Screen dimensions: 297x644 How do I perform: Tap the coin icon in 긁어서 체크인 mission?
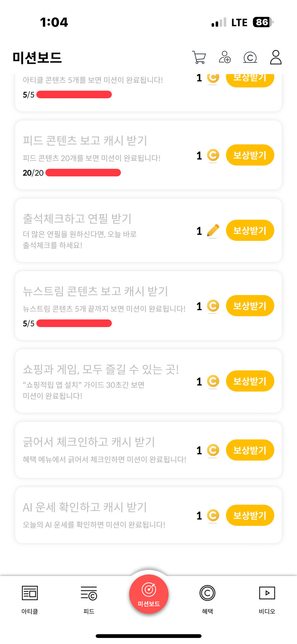pyautogui.click(x=213, y=450)
